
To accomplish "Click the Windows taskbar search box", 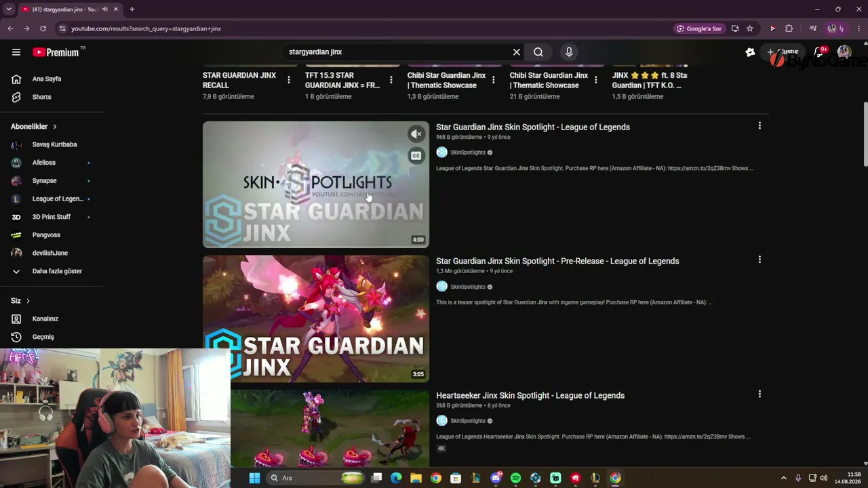I will 315,479.
